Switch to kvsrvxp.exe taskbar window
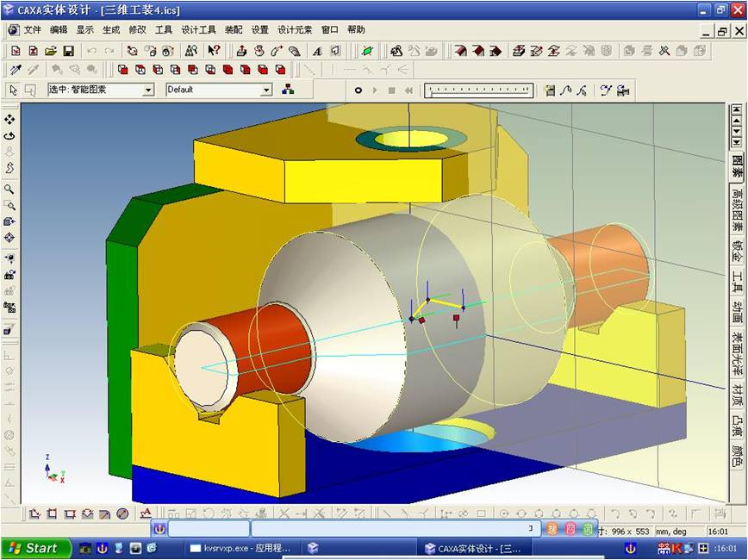The image size is (748, 560). pyautogui.click(x=240, y=548)
